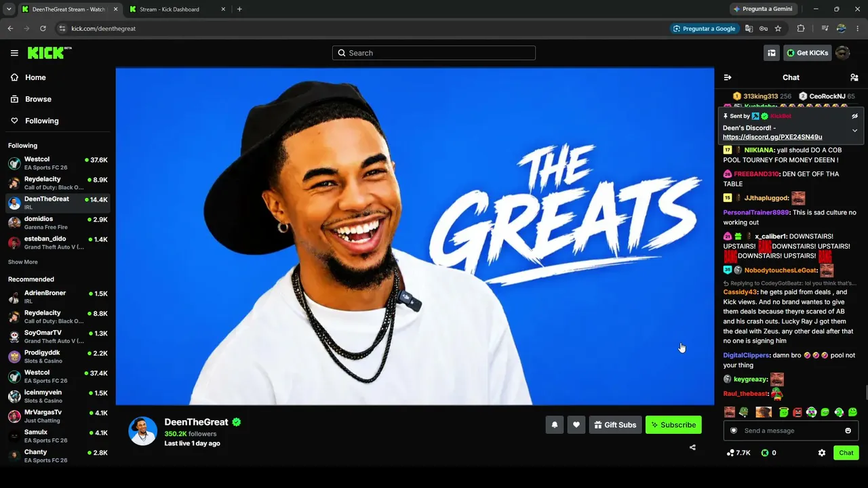Click the address bar URL
The image size is (868, 488).
point(104,28)
